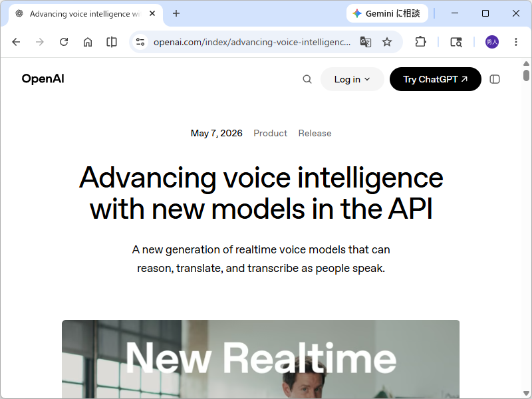Image resolution: width=532 pixels, height=399 pixels.
Task: Click the Product category link
Action: (x=271, y=134)
